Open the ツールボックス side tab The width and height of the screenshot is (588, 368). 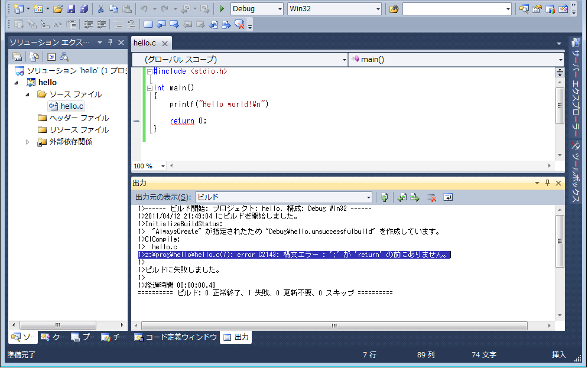[576, 172]
